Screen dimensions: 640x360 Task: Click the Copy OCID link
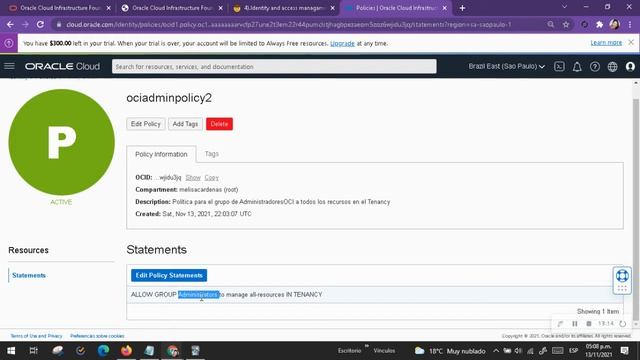pos(211,178)
